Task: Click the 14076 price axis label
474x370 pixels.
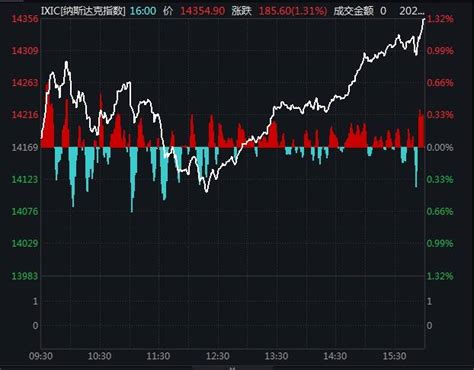Action: pos(25,211)
